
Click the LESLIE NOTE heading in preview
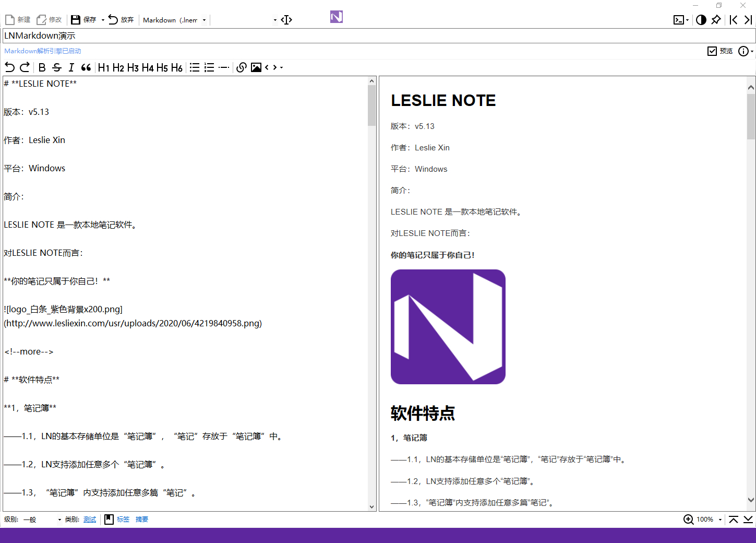pyautogui.click(x=443, y=100)
